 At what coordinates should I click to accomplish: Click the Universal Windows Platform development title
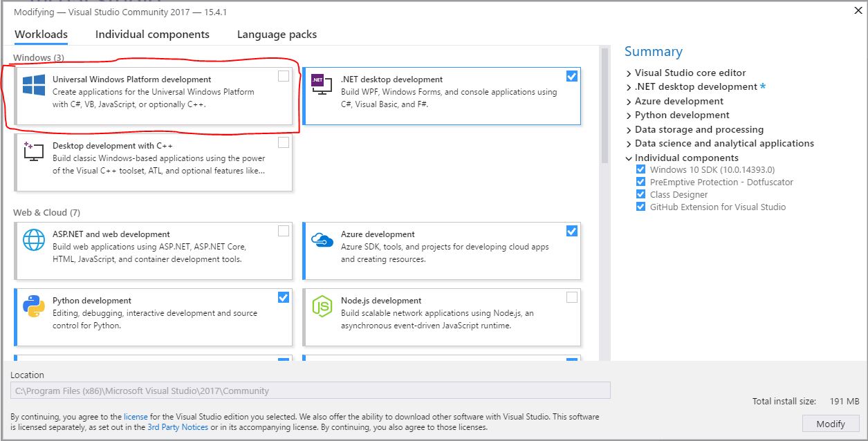[132, 79]
